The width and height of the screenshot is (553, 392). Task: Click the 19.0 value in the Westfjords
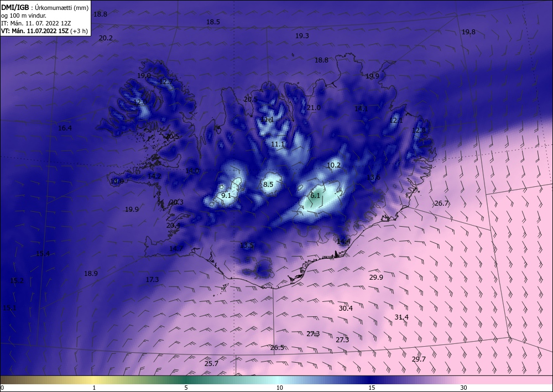(144, 75)
